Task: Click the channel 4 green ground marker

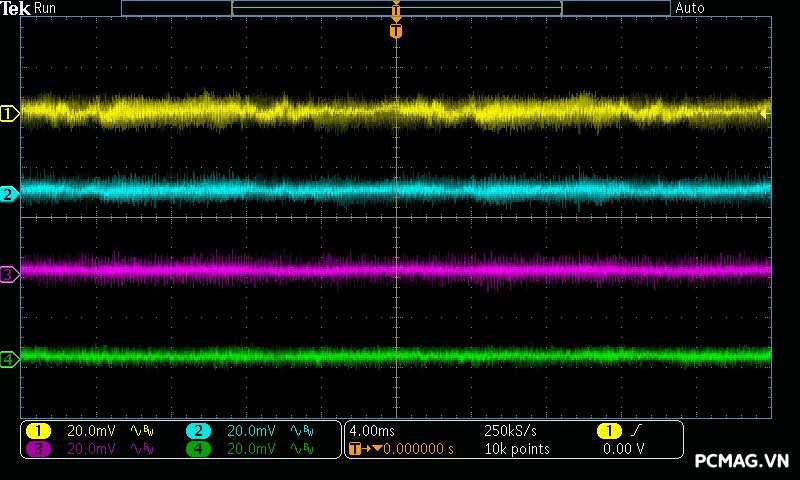Action: click(x=9, y=359)
